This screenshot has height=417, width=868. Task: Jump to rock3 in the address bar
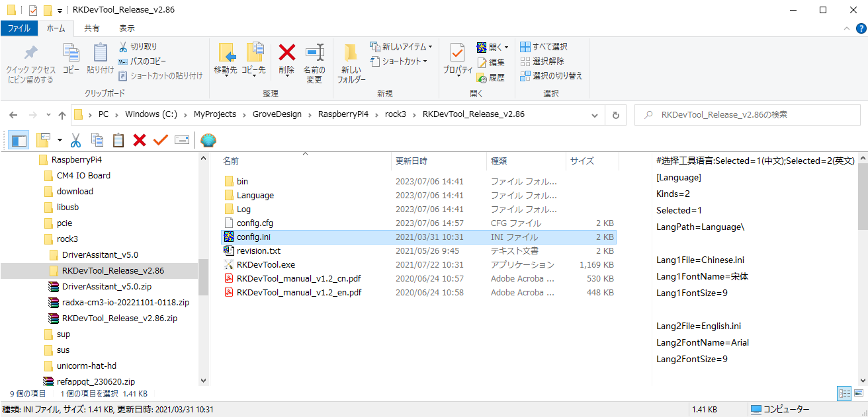[396, 114]
